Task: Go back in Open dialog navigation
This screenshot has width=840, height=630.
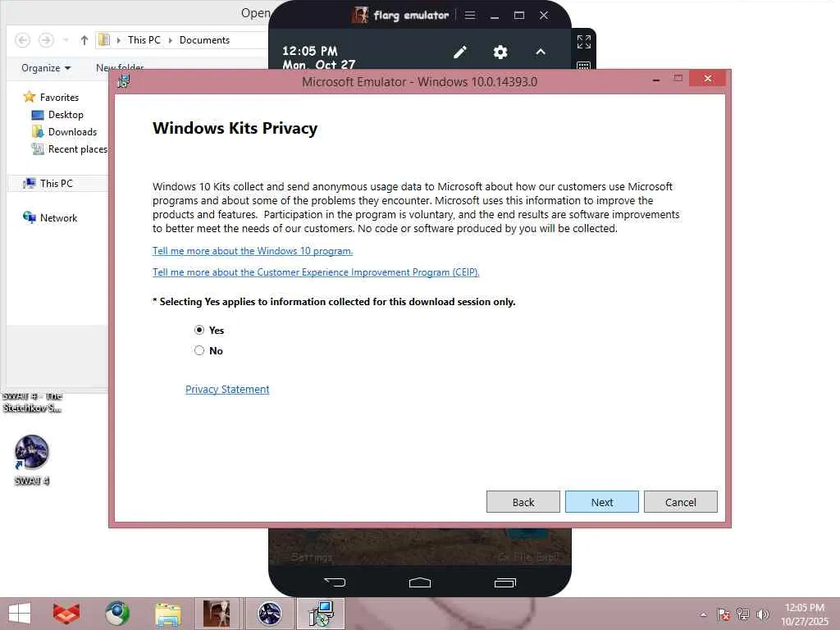Action: tap(22, 40)
